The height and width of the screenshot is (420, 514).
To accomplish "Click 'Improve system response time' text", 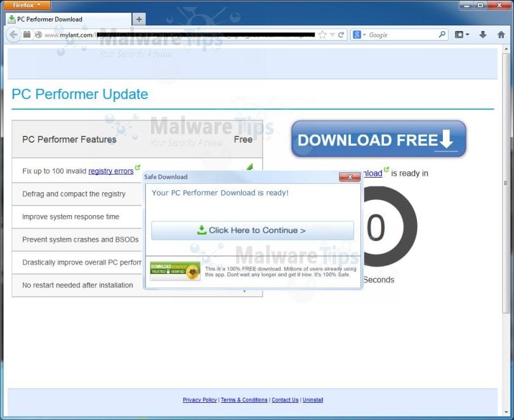I will pos(71,217).
